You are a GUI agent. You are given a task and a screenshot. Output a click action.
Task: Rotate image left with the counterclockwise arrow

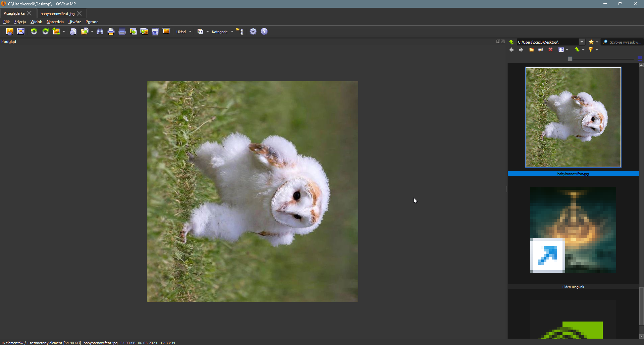point(34,32)
